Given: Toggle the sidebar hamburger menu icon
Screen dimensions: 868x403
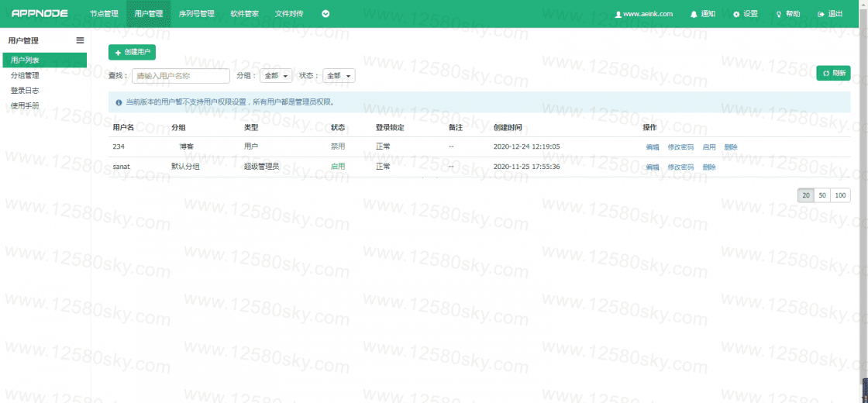Looking at the screenshot, I should point(81,40).
